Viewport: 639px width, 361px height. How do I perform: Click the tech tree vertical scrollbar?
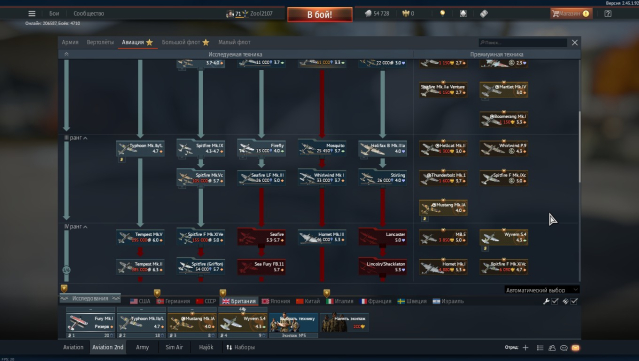tap(580, 147)
